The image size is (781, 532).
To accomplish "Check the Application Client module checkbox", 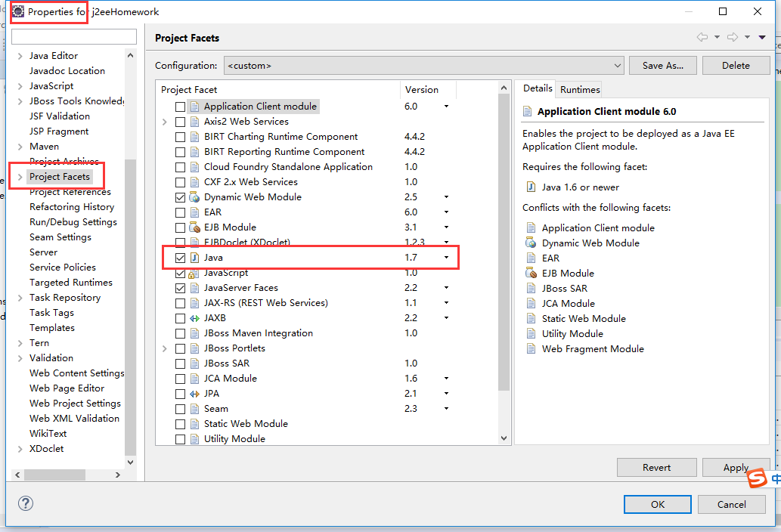I will [x=180, y=107].
